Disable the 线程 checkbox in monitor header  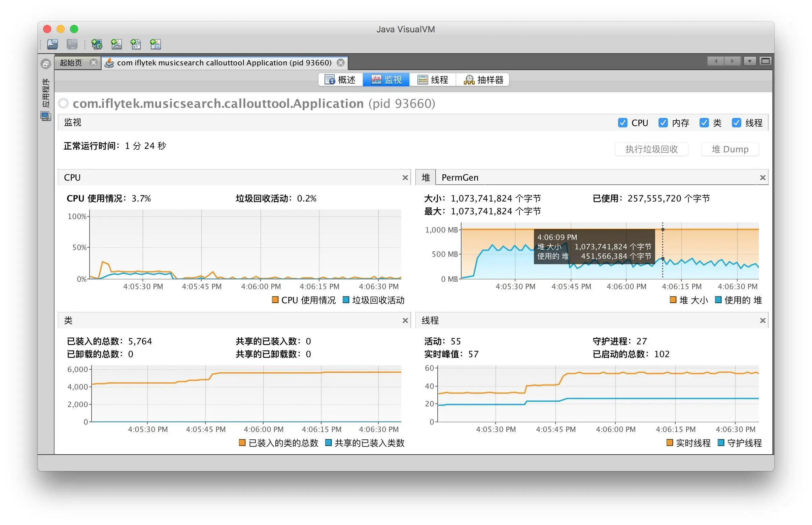736,123
